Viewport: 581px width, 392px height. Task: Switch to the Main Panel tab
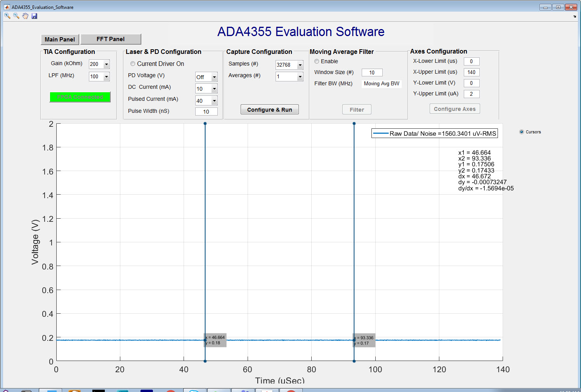click(x=60, y=39)
